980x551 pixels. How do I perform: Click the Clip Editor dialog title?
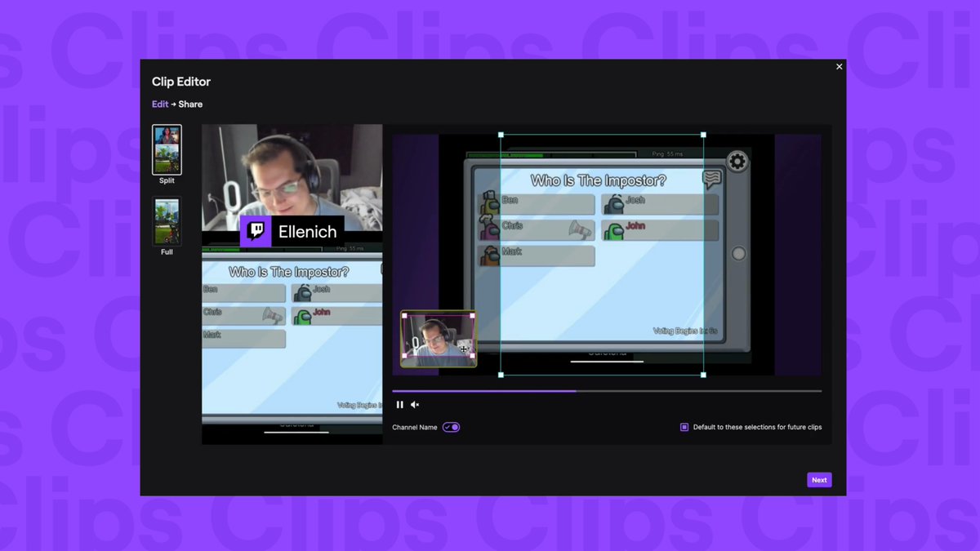tap(181, 82)
